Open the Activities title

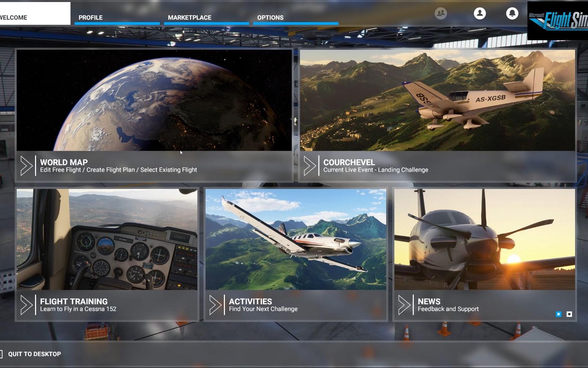point(250,301)
